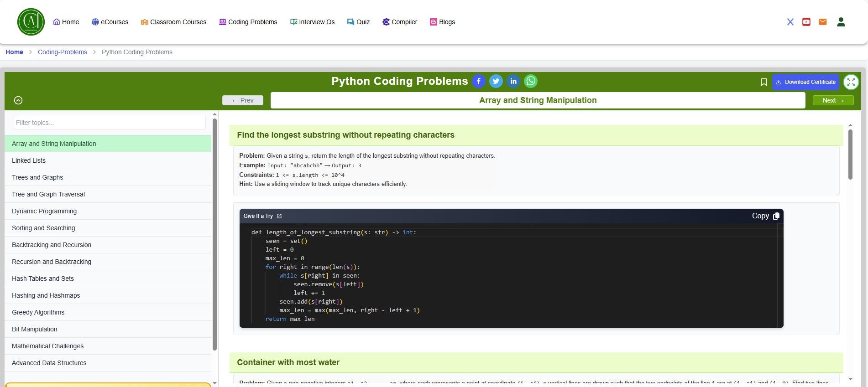
Task: Select Dynamic Programming topic
Action: (x=108, y=211)
